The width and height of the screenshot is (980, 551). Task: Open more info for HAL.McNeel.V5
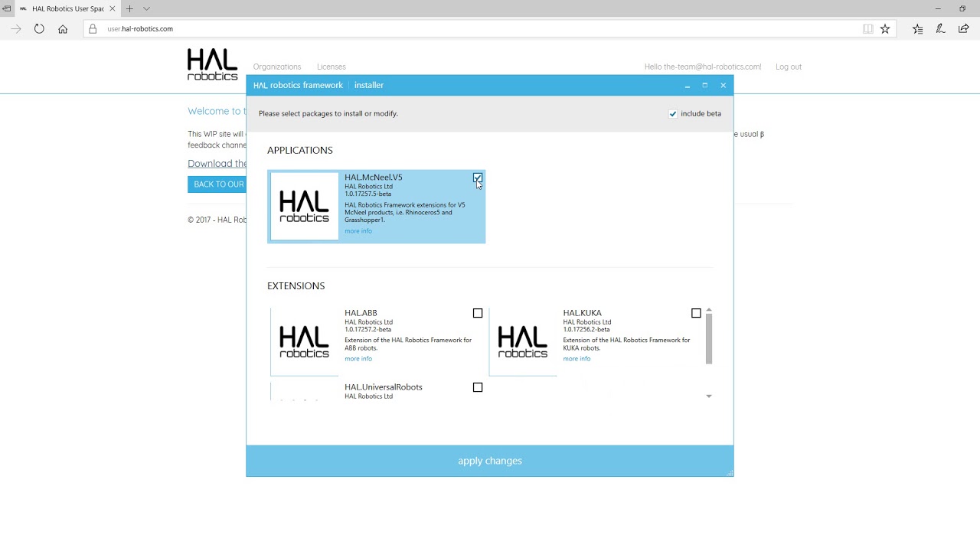[358, 231]
